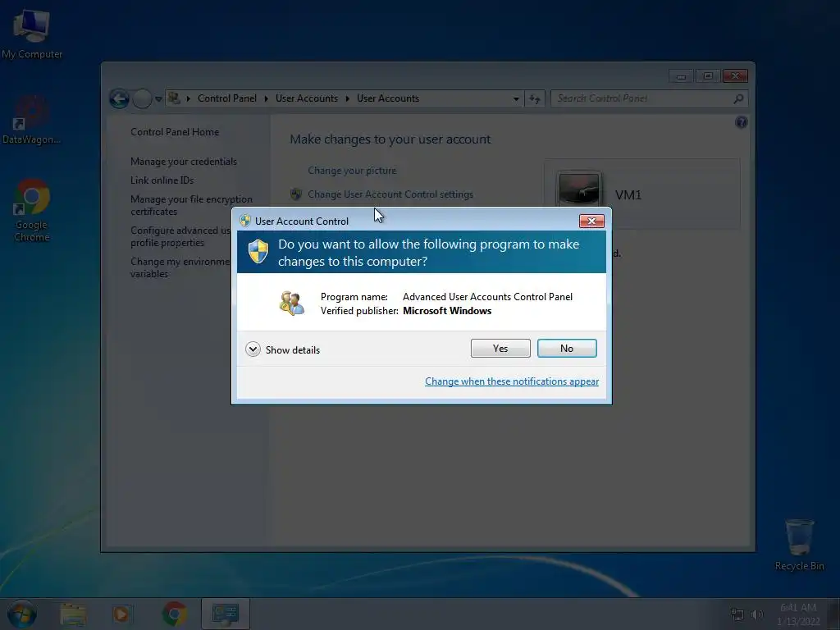Close the Control Panel window

735,76
